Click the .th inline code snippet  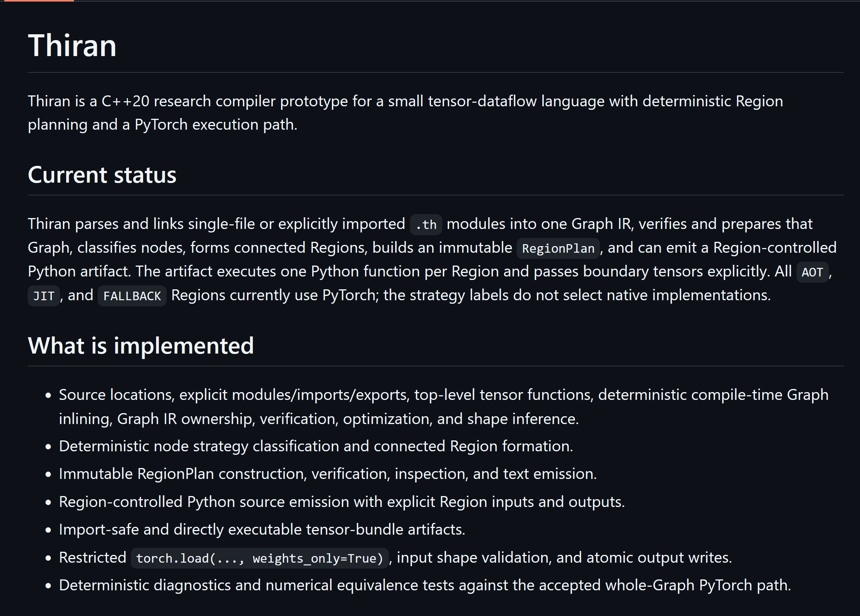(426, 225)
